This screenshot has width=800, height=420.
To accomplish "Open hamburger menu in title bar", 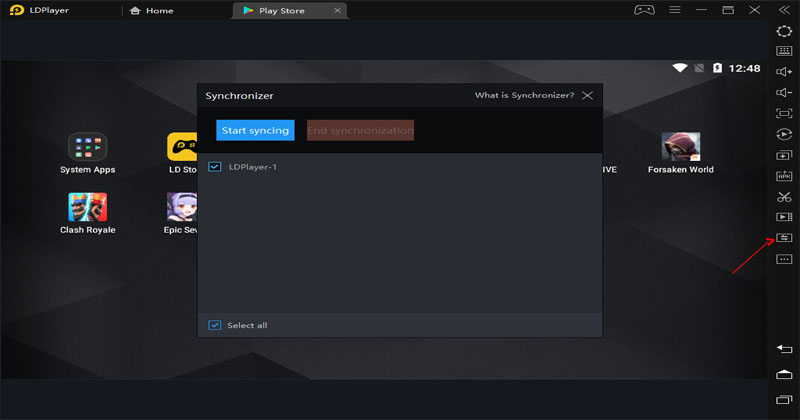I will pos(674,10).
